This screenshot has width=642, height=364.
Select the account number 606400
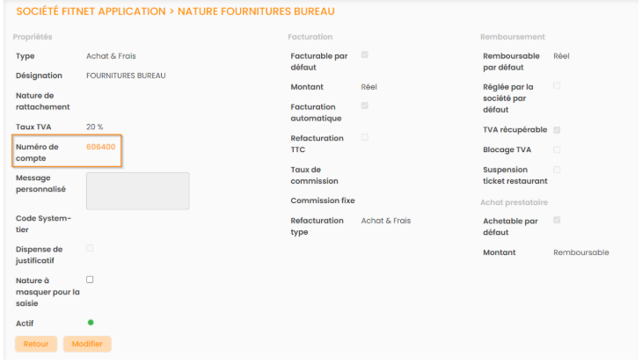click(100, 147)
